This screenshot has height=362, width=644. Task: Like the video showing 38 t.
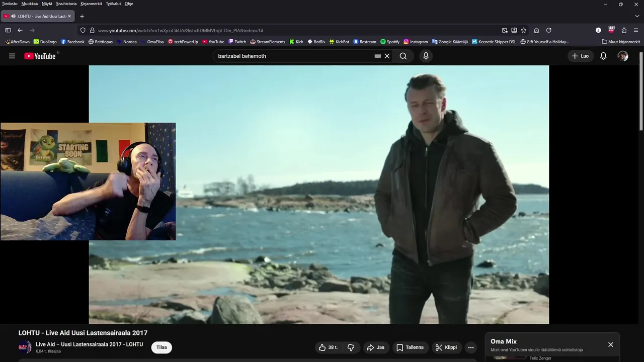point(328,347)
